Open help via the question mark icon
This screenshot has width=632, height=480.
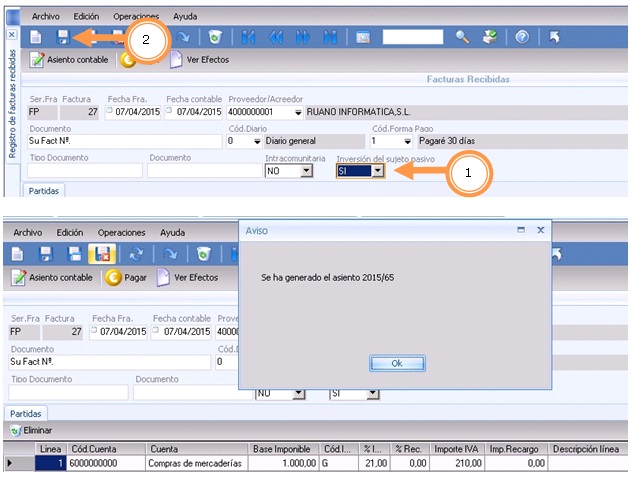click(x=521, y=37)
